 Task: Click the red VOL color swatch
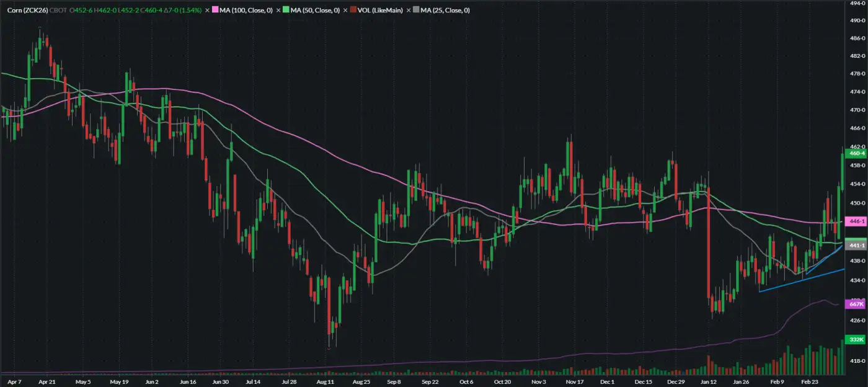click(352, 11)
